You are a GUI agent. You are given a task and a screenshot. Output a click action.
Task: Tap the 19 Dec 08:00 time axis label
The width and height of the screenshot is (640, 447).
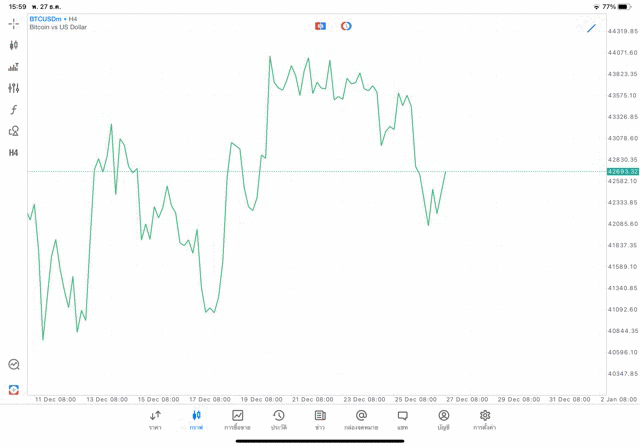(x=263, y=399)
